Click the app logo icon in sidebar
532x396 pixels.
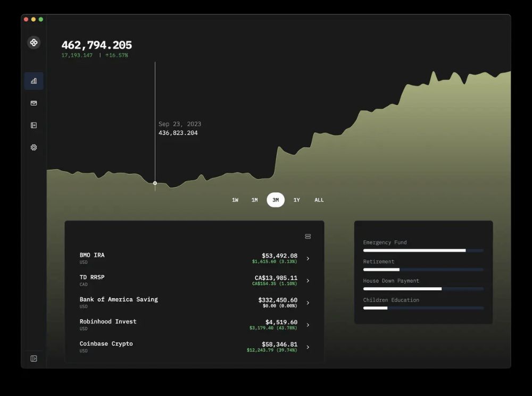pos(34,43)
